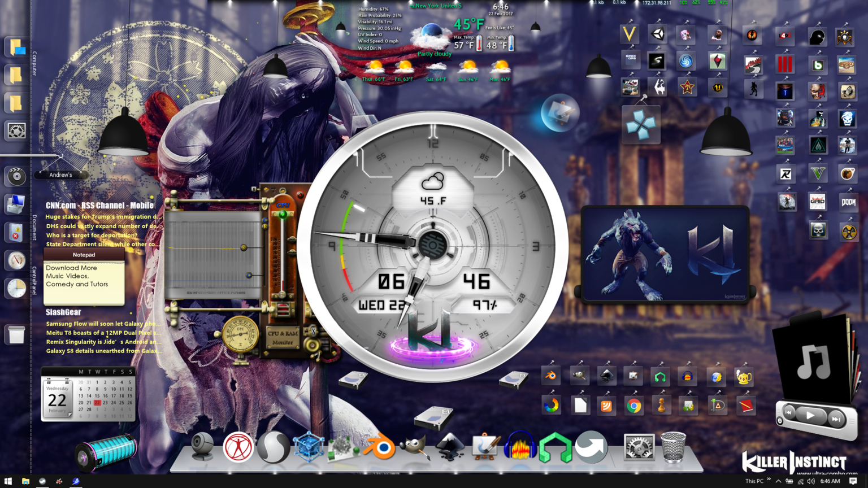Open the music folder stack icon
This screenshot has width=868, height=488.
pyautogui.click(x=814, y=359)
